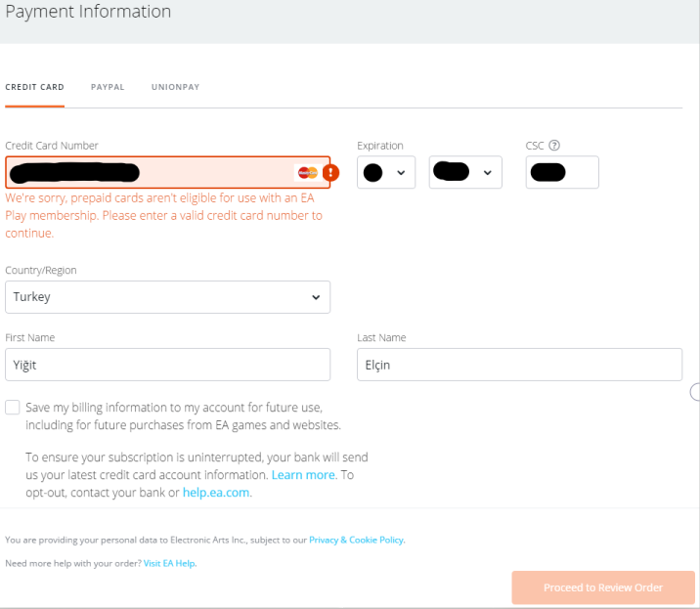Click the Visit EA Help link
The height and width of the screenshot is (609, 700).
pos(169,563)
